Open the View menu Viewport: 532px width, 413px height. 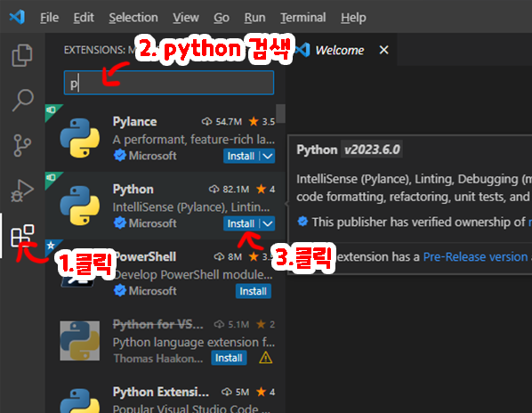[186, 17]
